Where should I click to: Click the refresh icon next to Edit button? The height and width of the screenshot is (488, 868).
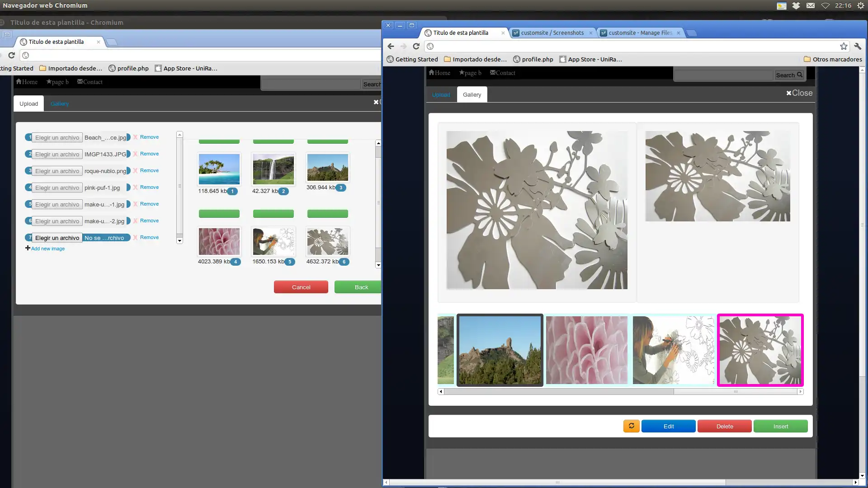[x=631, y=426]
